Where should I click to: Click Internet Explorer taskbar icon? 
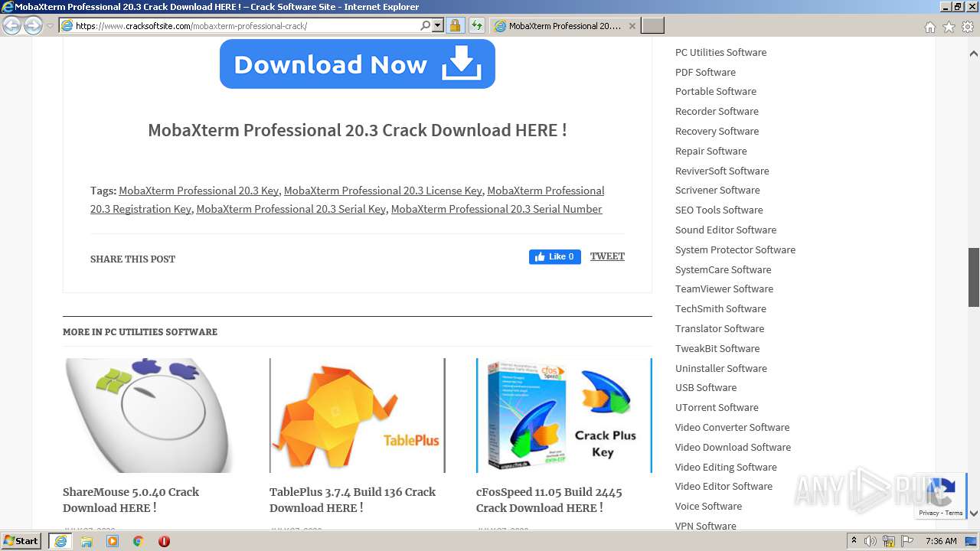[60, 541]
